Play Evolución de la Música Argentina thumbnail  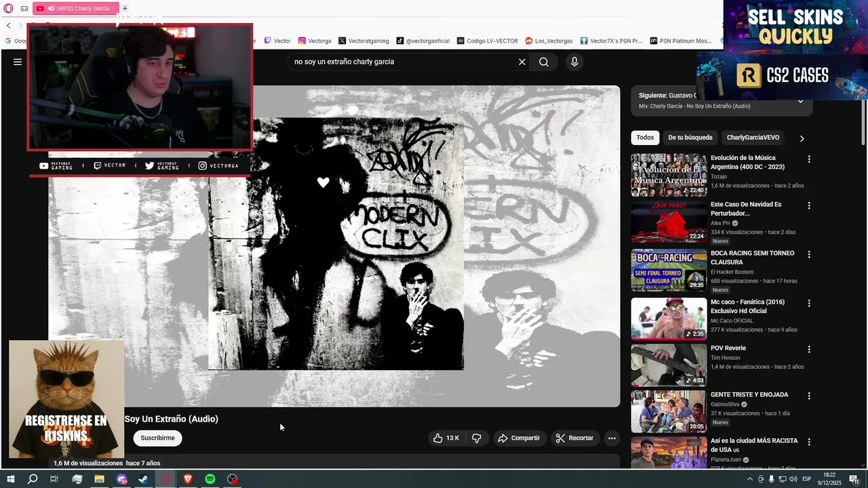pos(669,175)
